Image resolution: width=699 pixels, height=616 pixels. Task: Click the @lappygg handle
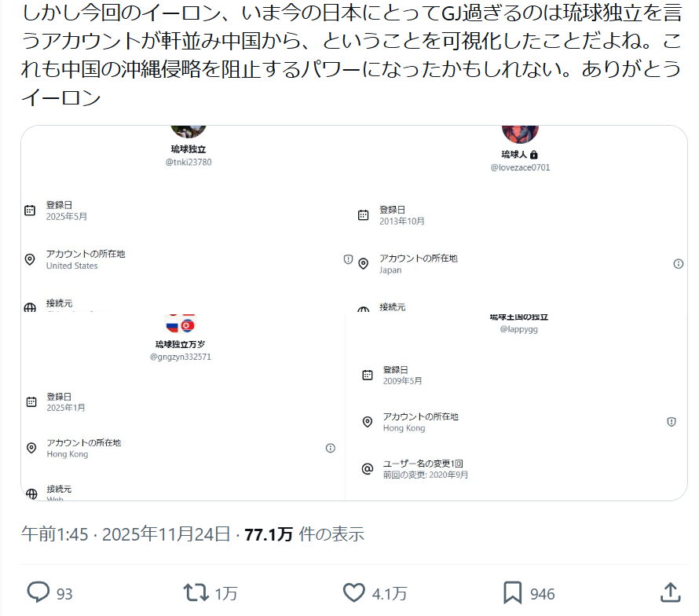coord(518,329)
